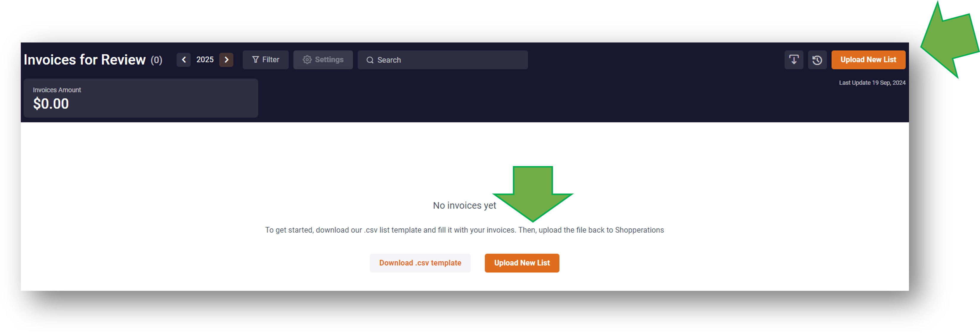Expand Settings panel options
980x333 pixels.
click(324, 60)
